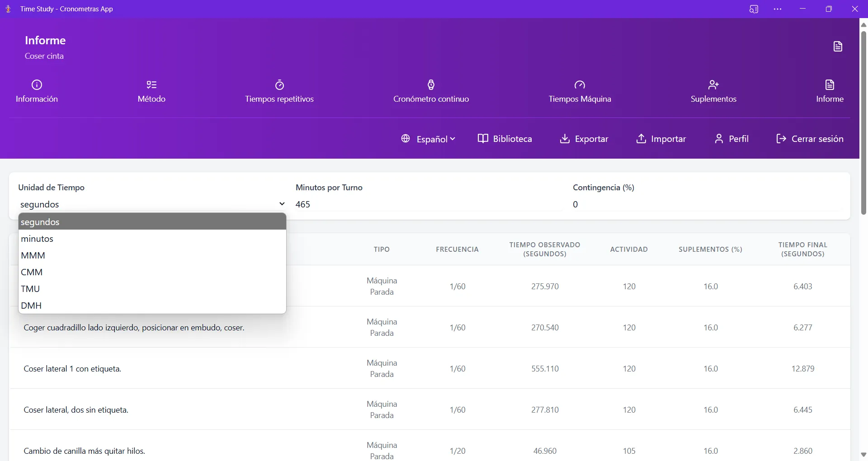Open the Informe document icon in the navigation
Viewport: 868px width, 461px height.
coord(830,85)
